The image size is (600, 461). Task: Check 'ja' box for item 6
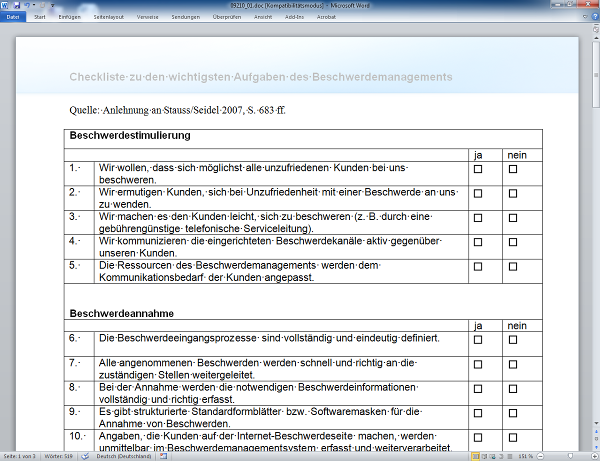click(x=478, y=340)
